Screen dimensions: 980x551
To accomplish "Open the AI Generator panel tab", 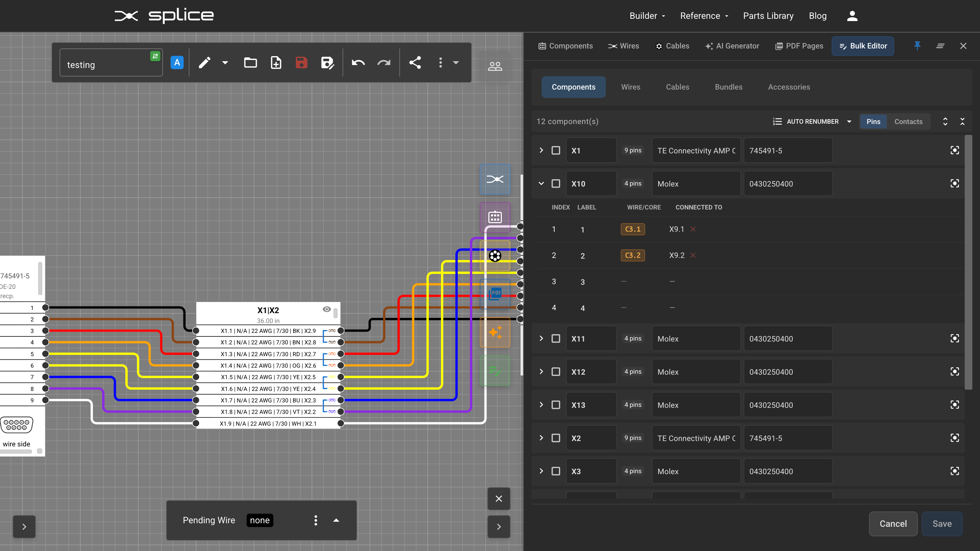I will pos(732,46).
